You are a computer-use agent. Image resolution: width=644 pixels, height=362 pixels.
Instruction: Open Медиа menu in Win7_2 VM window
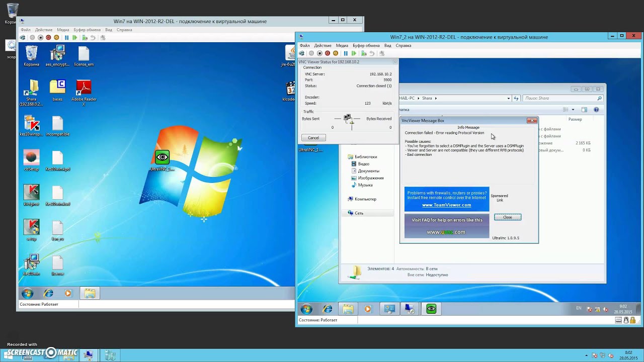[342, 45]
